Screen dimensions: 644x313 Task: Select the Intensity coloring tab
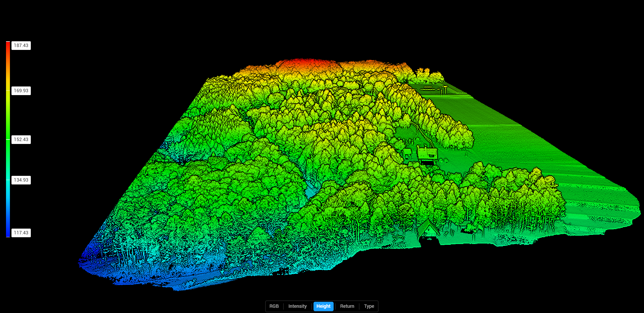(297, 306)
